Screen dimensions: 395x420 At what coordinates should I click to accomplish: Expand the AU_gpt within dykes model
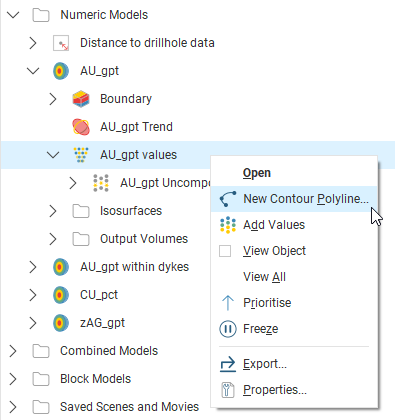coord(33,267)
